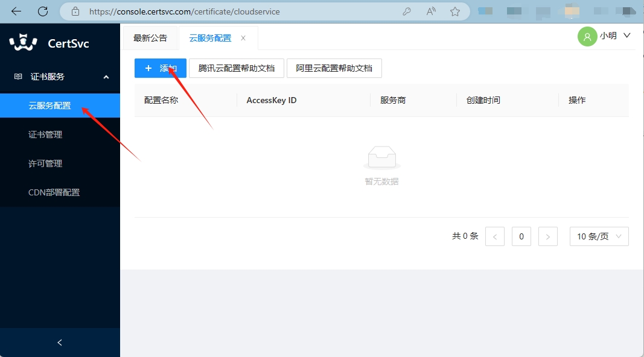Click the star icon to favorite page
This screenshot has width=644, height=357.
[x=456, y=11]
